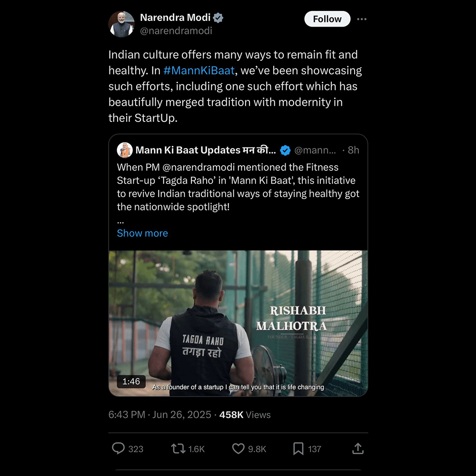Repost this tweet using retweet icon
Image resolution: width=476 pixels, height=476 pixels.
click(178, 448)
